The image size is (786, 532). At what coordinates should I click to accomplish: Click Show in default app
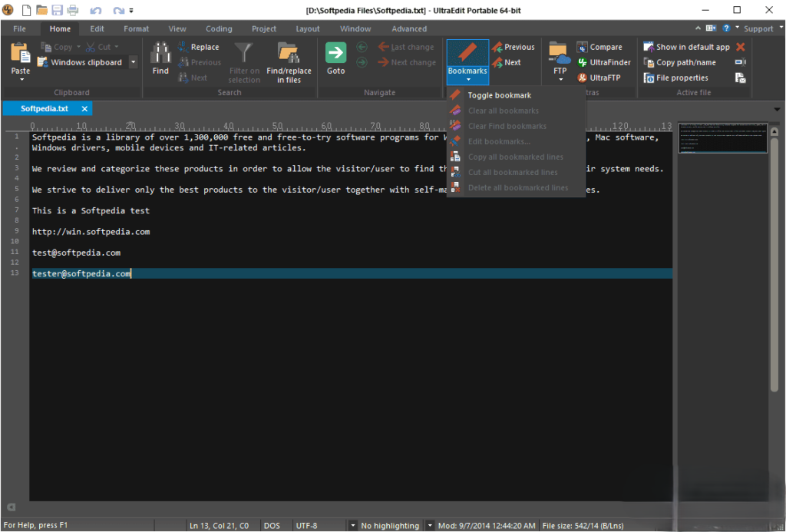(x=687, y=47)
